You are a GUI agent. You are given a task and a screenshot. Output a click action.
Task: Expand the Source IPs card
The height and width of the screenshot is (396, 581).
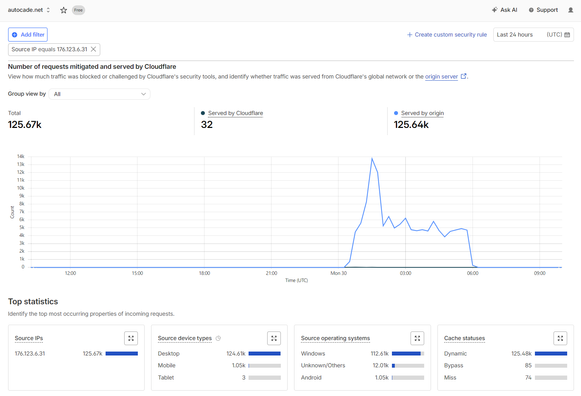click(131, 338)
